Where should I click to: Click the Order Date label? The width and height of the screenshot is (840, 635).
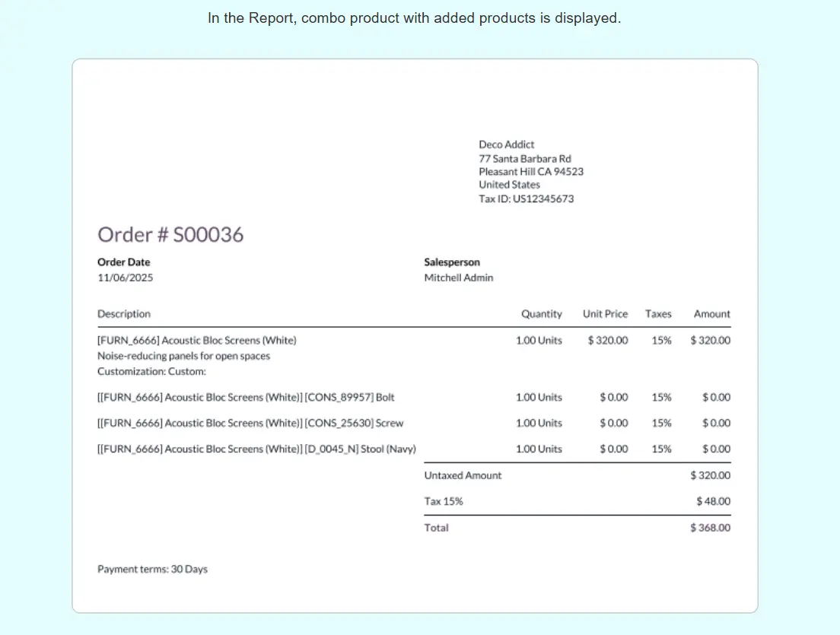124,262
